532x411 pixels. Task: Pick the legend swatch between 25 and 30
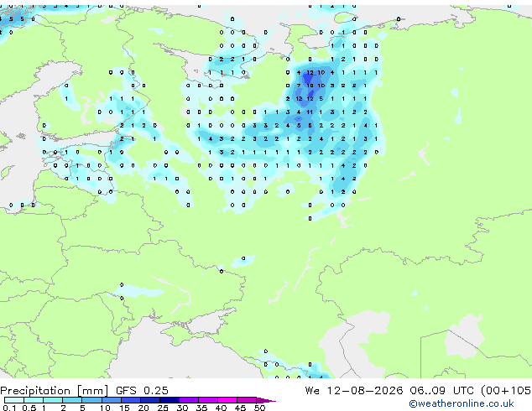tap(169, 400)
